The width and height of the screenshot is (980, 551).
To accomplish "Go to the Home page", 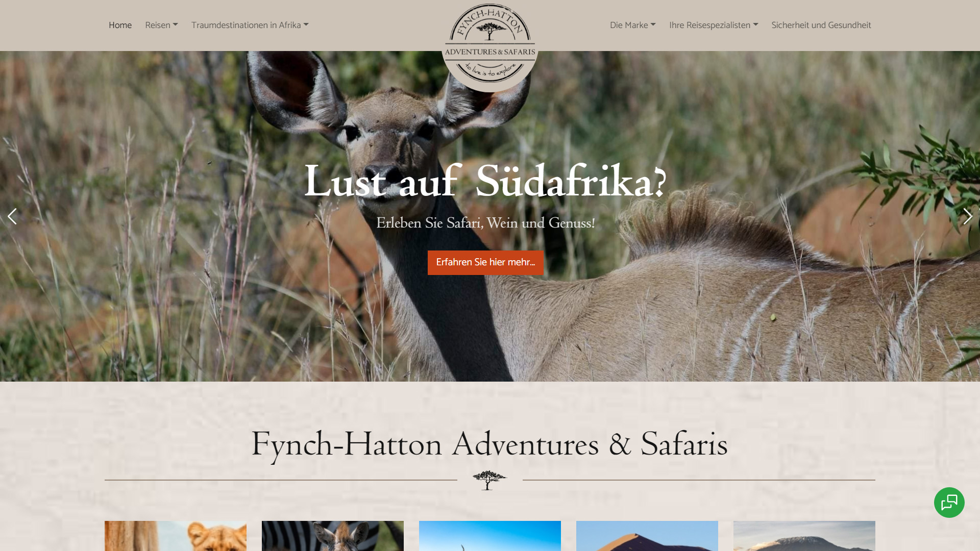I will 120,25.
